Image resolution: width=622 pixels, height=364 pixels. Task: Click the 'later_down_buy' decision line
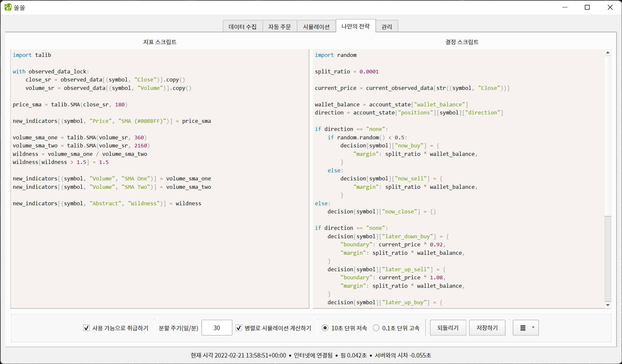pos(388,236)
